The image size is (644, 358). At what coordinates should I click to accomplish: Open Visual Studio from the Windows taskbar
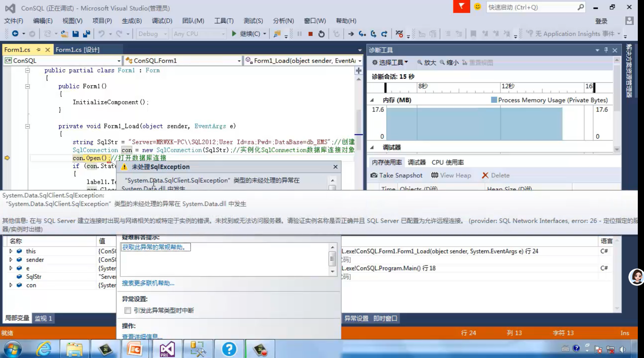coord(167,349)
